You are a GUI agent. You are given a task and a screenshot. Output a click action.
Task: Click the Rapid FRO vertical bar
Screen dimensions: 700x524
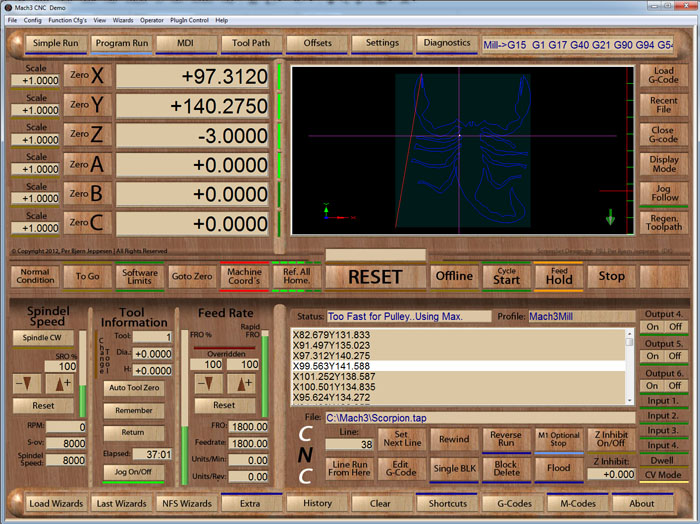pyautogui.click(x=265, y=374)
